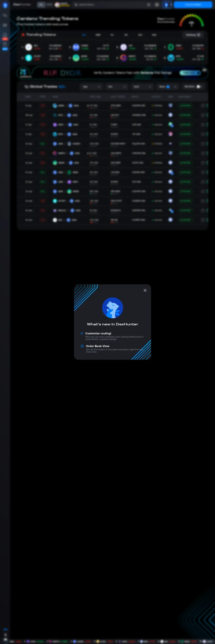This screenshot has height=644, width=215.
Task: Click the DexHunter dragon logo in the dialog
Action: (113, 308)
